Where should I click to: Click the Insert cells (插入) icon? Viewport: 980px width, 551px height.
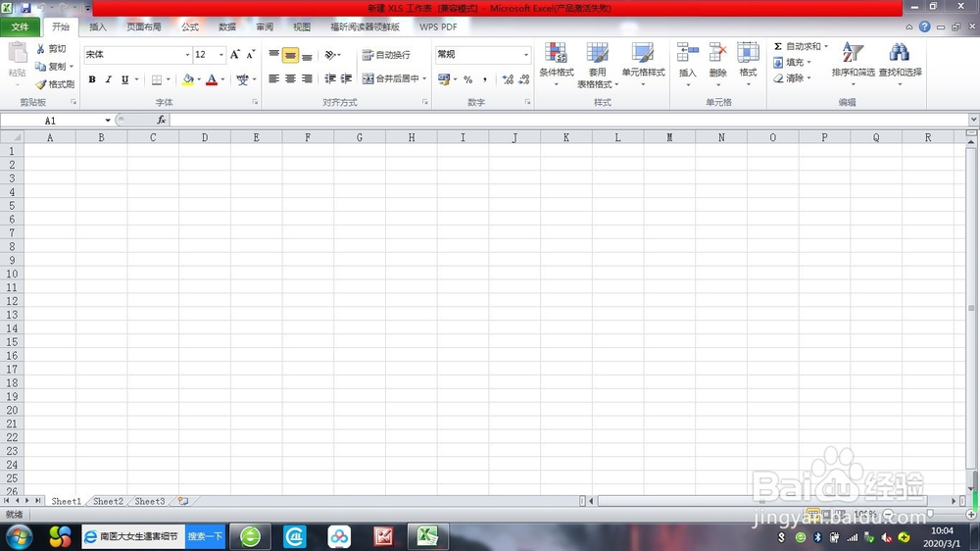coord(688,53)
